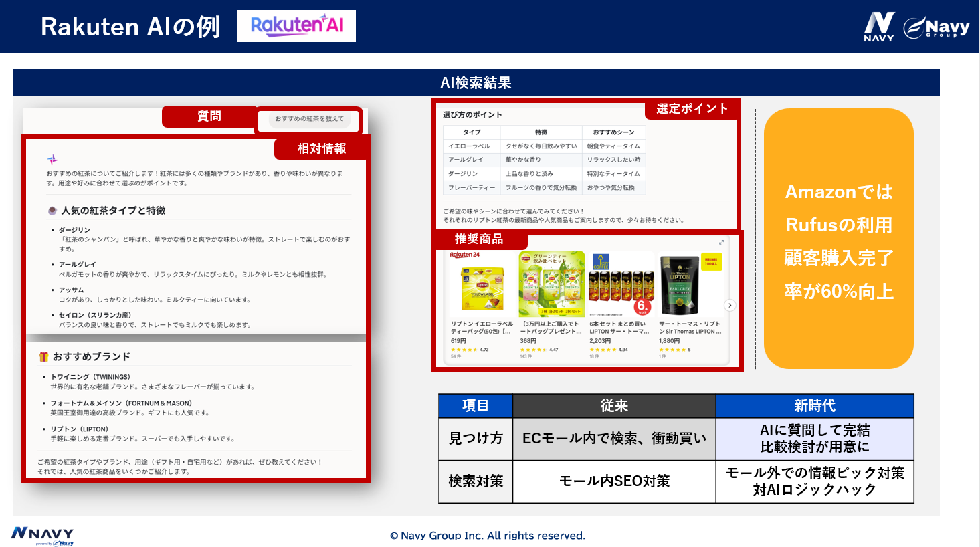Click the AI検索結果 title bar
Image resolution: width=980 pixels, height=547 pixels.
(x=476, y=82)
